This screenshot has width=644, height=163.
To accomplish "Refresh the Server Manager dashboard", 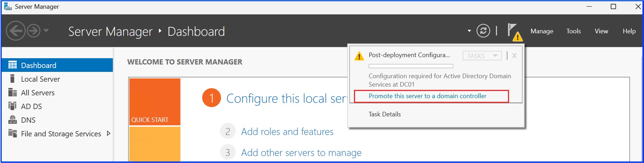I will click(483, 31).
